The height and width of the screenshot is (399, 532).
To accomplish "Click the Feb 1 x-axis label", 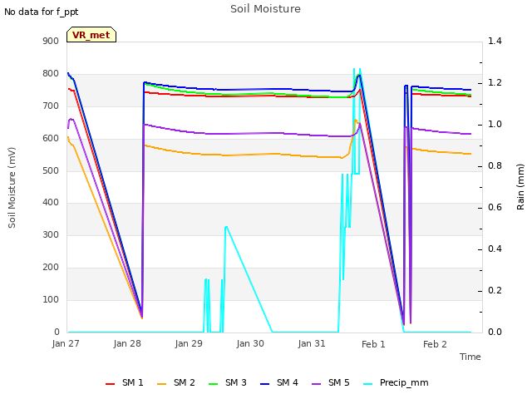I will (373, 344).
